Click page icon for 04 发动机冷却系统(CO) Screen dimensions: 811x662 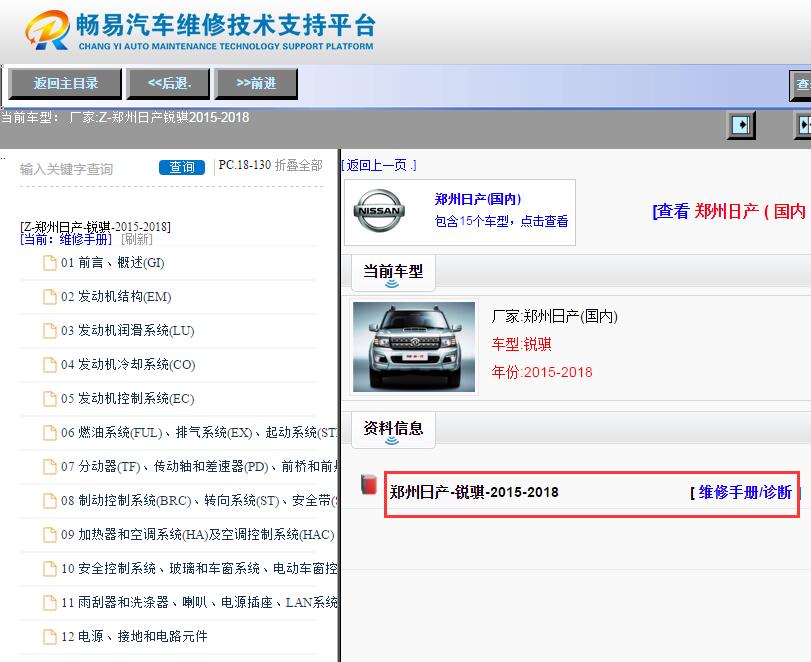[x=50, y=365]
